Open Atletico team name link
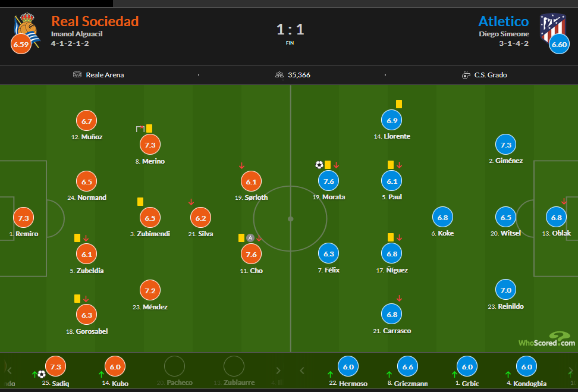578x392 pixels. pos(504,21)
